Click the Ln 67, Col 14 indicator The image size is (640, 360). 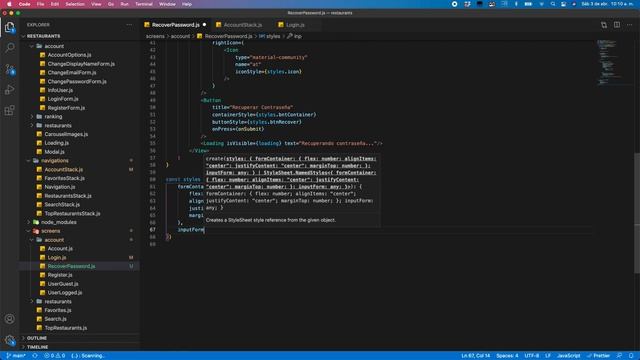point(476,356)
